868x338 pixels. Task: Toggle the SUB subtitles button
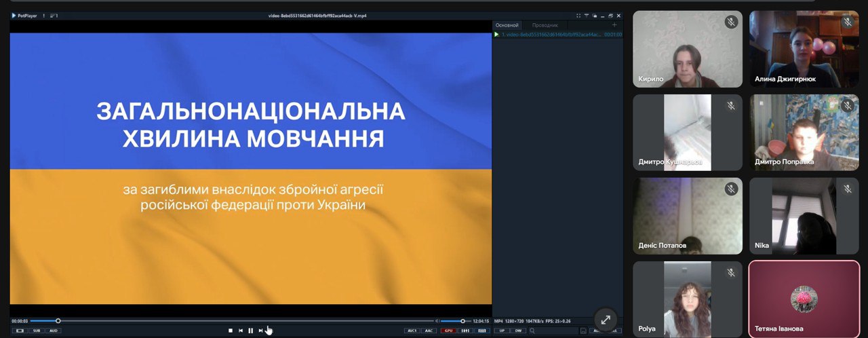click(37, 331)
